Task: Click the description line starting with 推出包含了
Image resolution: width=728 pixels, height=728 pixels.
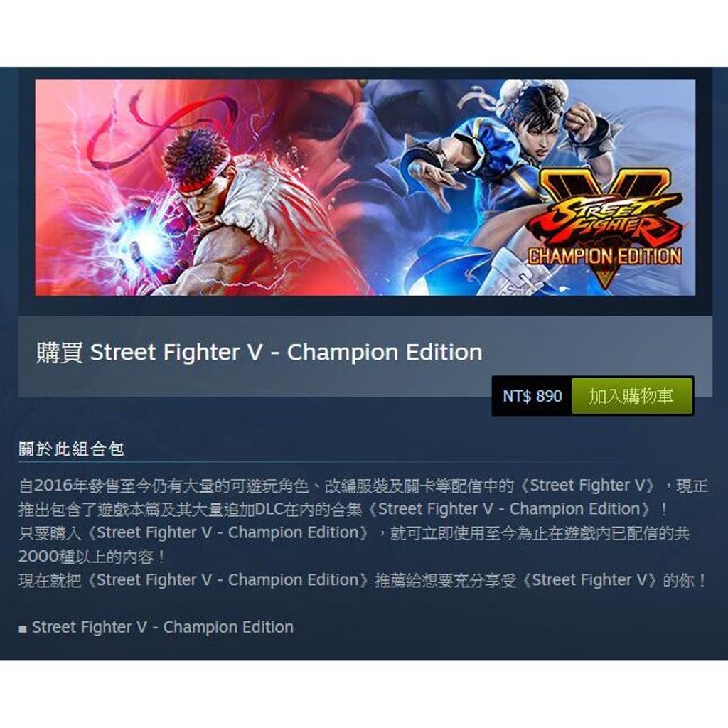Action: click(x=343, y=509)
